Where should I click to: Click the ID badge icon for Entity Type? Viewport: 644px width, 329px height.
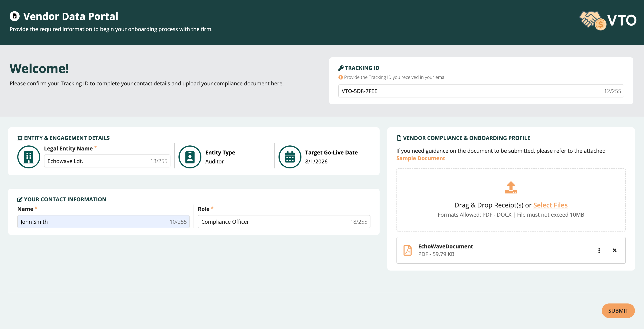coord(190,157)
